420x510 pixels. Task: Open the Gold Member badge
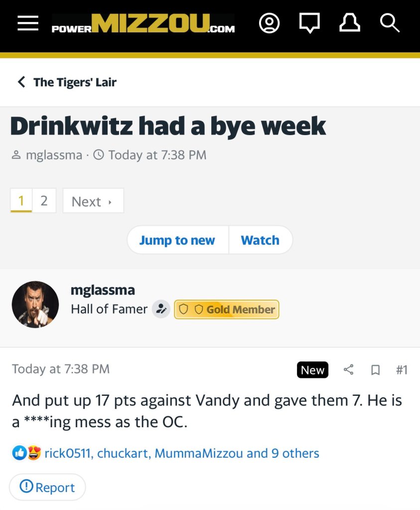tap(227, 309)
